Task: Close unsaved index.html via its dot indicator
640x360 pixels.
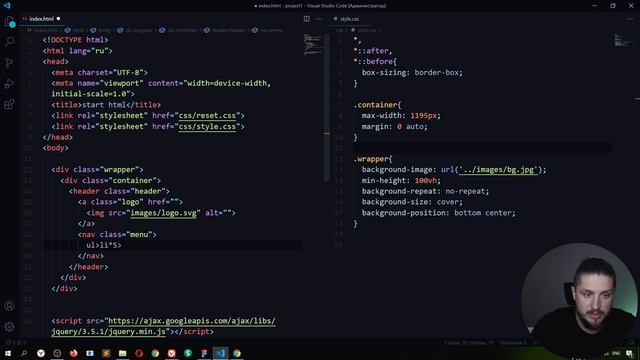Action: (x=58, y=19)
